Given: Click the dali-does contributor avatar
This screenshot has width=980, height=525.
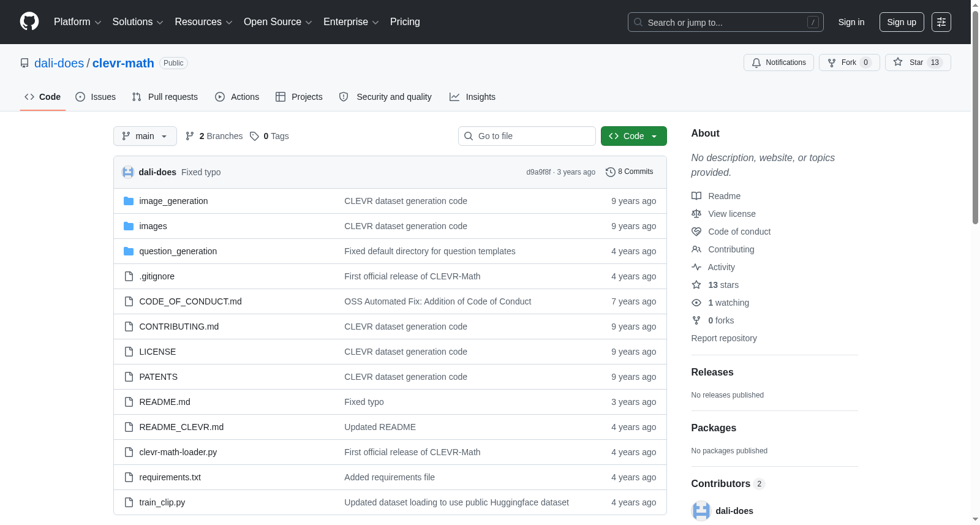Looking at the screenshot, I should tap(701, 511).
